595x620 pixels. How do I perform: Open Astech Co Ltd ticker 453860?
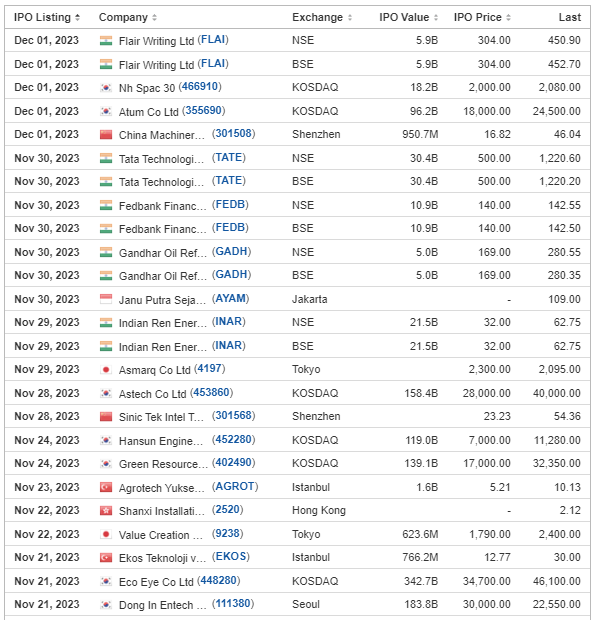point(212,393)
